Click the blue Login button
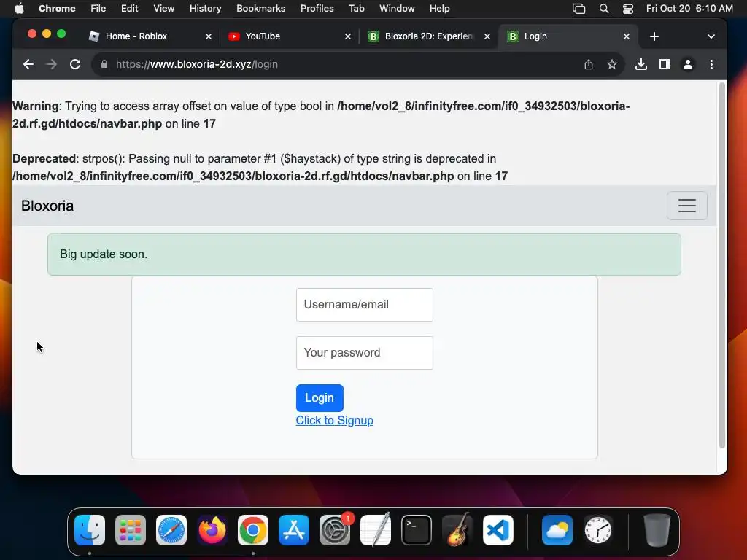 pos(320,397)
